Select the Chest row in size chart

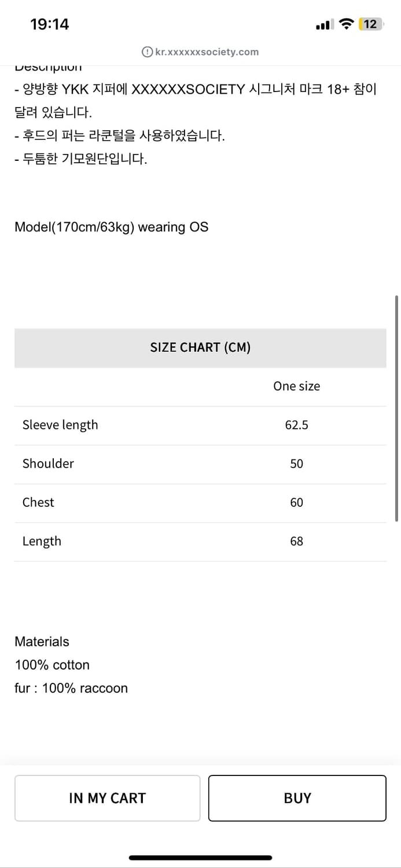click(x=200, y=503)
